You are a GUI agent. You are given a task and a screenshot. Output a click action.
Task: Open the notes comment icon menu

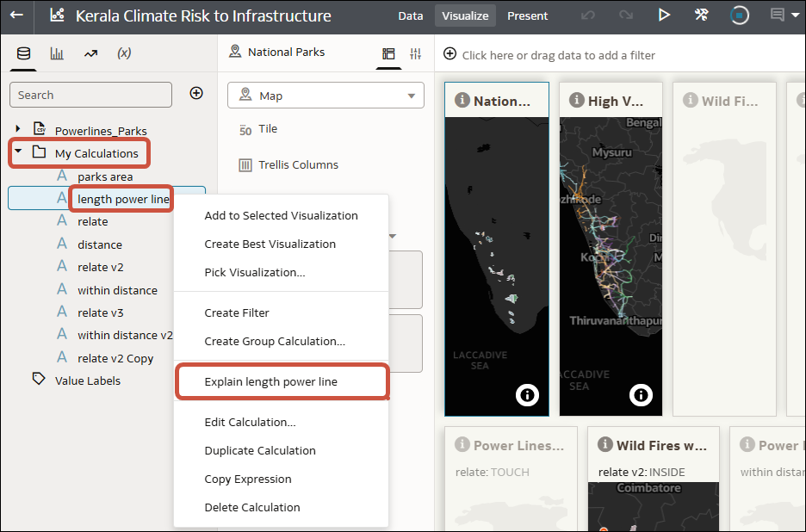784,15
